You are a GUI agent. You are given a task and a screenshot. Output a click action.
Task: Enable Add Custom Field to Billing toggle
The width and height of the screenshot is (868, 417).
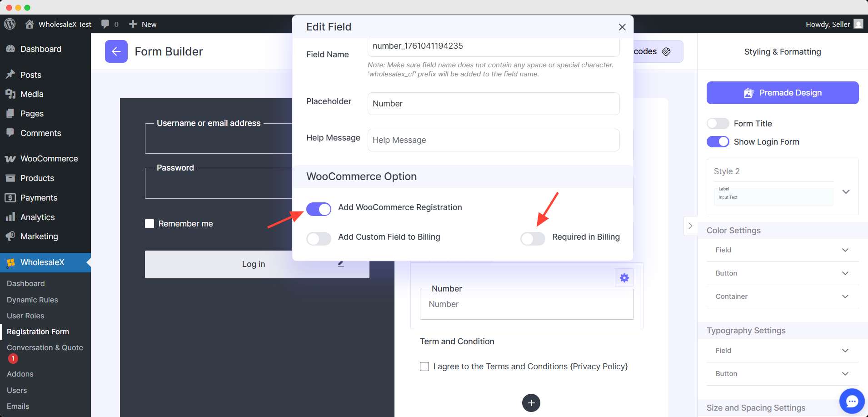tap(319, 239)
